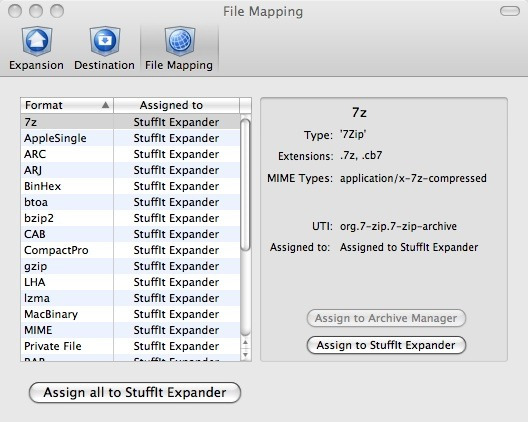The width and height of the screenshot is (528, 422).
Task: Click StuffIt Expander cell in MIME row
Action: pyautogui.click(x=176, y=330)
